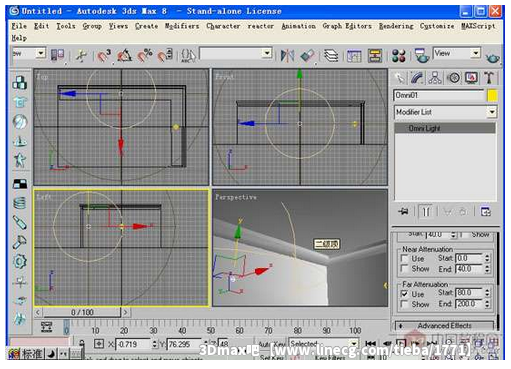The image size is (511, 369).
Task: Click the Mirror tool icon in toolbar
Action: click(287, 55)
